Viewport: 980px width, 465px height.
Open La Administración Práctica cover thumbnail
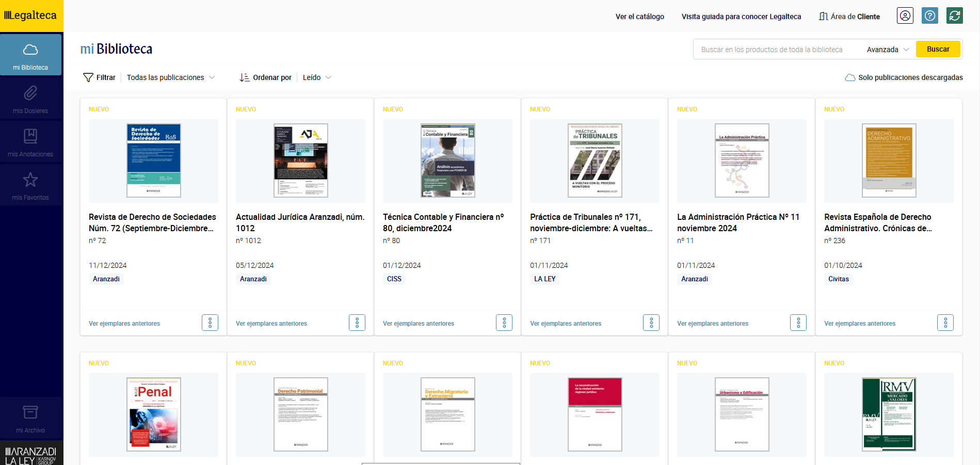pos(742,161)
